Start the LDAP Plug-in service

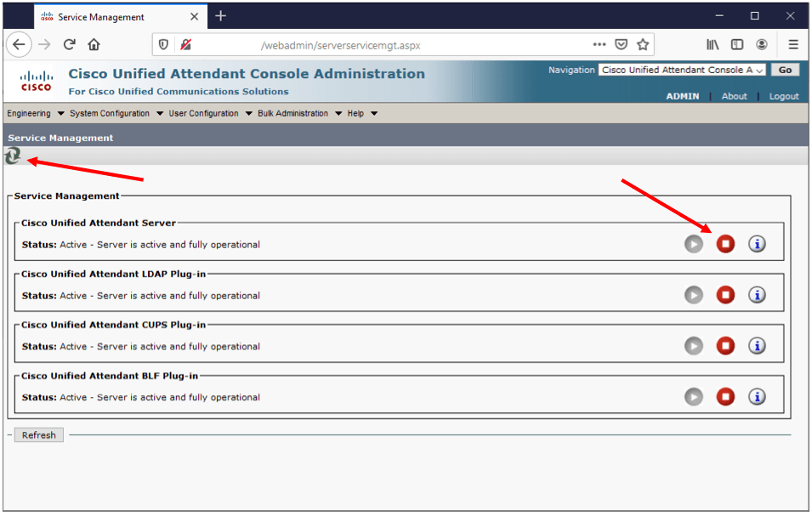pos(694,295)
